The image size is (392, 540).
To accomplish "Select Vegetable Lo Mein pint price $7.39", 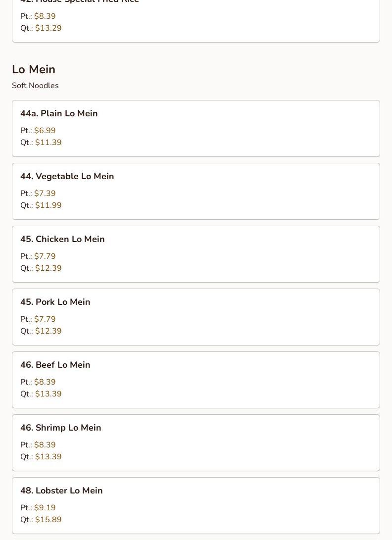I will pos(45,193).
